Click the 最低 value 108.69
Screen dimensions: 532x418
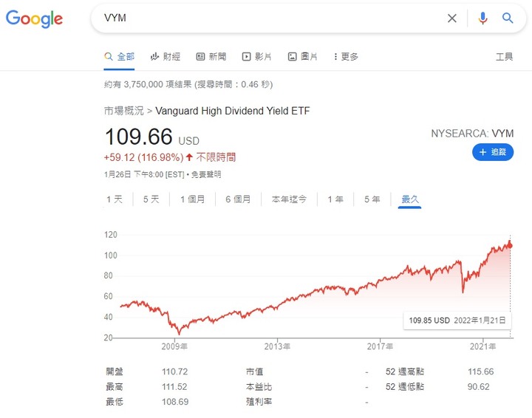coord(175,402)
